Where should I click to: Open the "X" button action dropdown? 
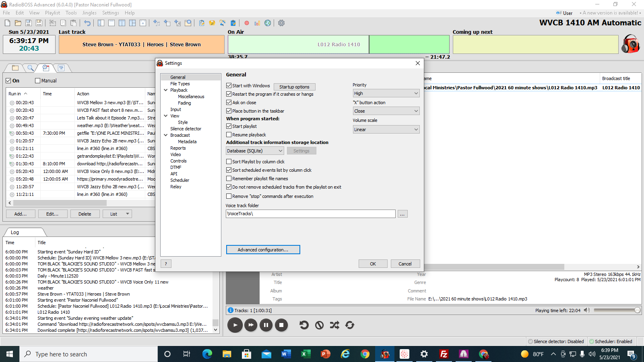386,111
